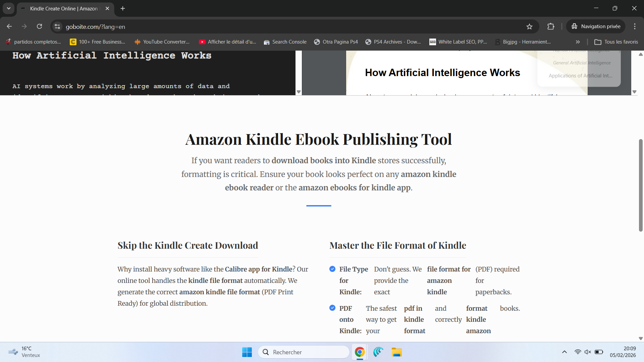The image size is (644, 362).
Task: Bookmark this page with star icon
Action: (529, 26)
